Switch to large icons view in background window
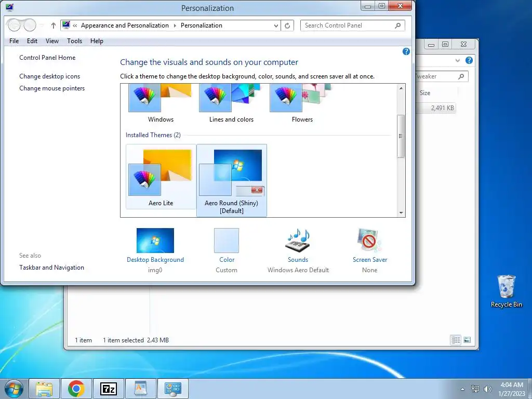Viewport: 532px width, 399px height. 467,340
